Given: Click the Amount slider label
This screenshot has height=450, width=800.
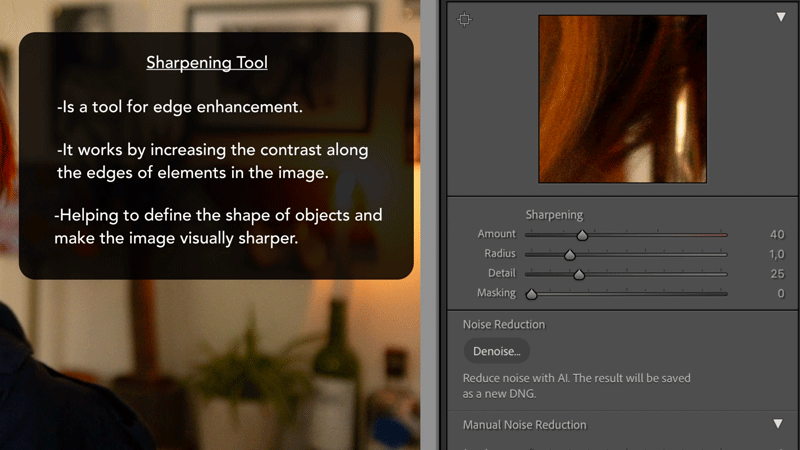Looking at the screenshot, I should (x=496, y=234).
